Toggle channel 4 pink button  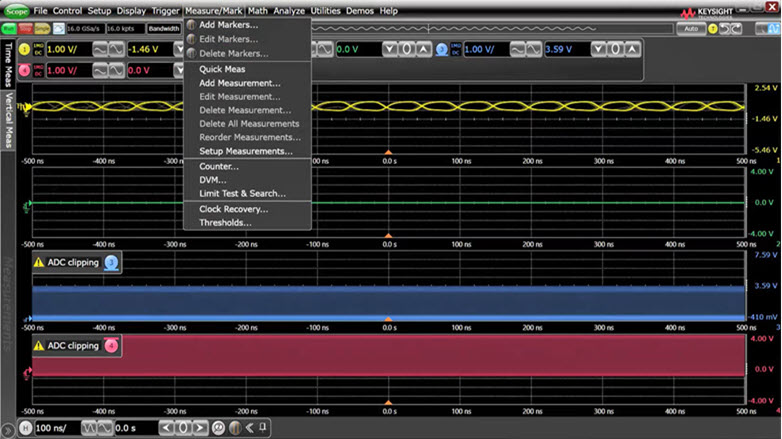(x=25, y=70)
